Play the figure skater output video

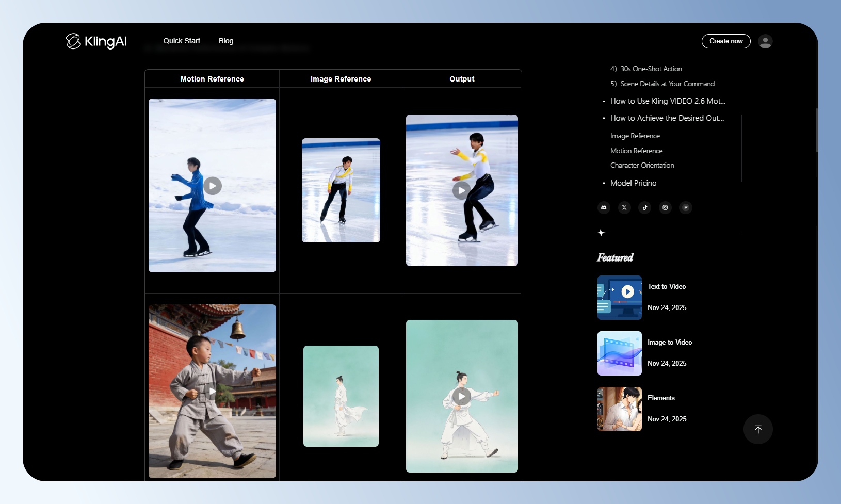[462, 190]
